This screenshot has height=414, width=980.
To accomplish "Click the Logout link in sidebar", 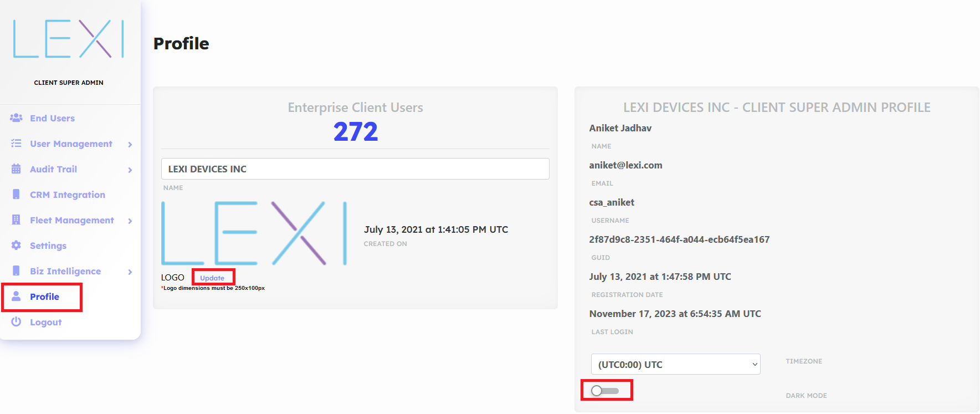I will (45, 322).
